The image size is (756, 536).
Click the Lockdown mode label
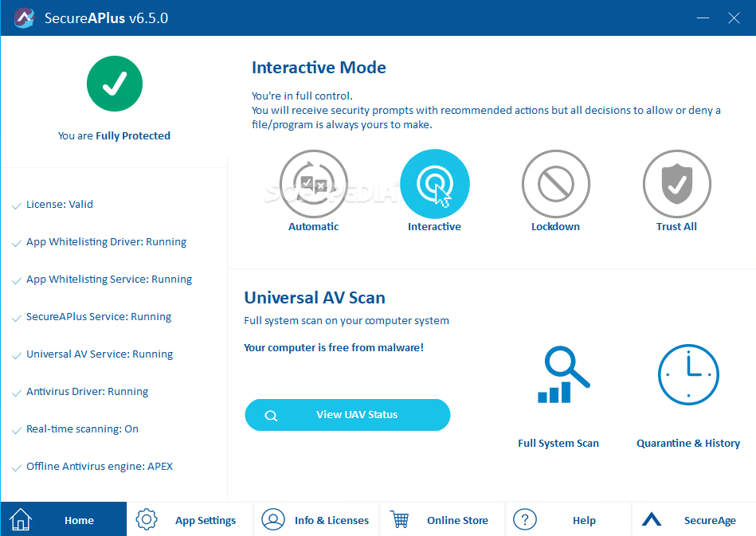555,226
